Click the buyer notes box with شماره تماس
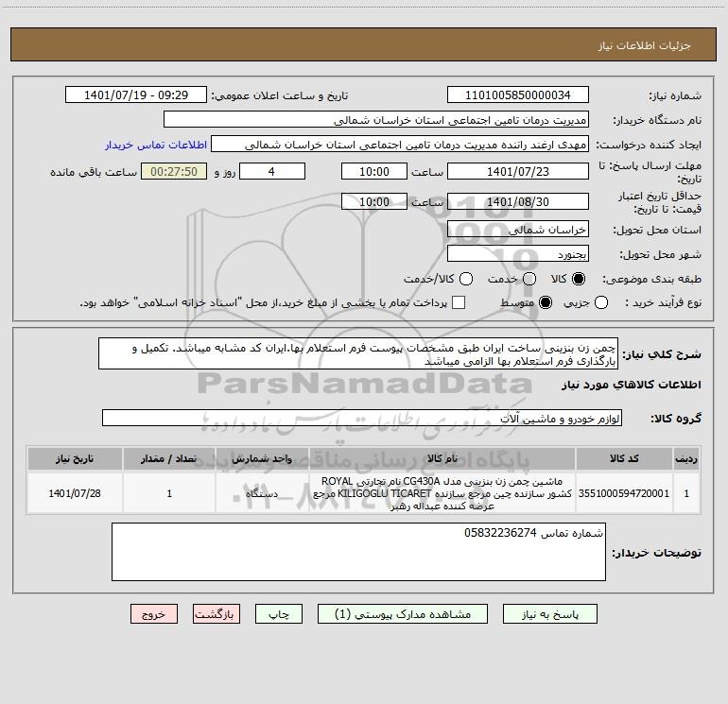Viewport: 728px width, 704px height. point(358,552)
